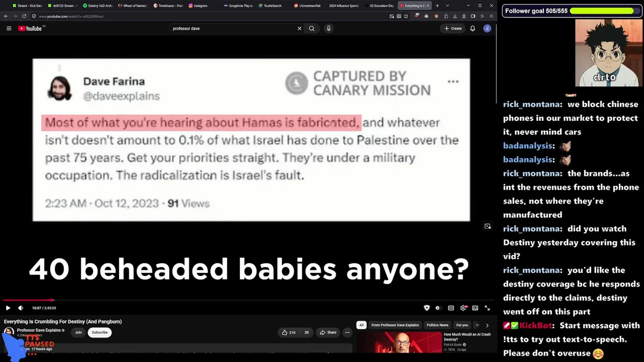
Task: Switch to the Songtrivia tab
Action: pyautogui.click(x=238, y=6)
